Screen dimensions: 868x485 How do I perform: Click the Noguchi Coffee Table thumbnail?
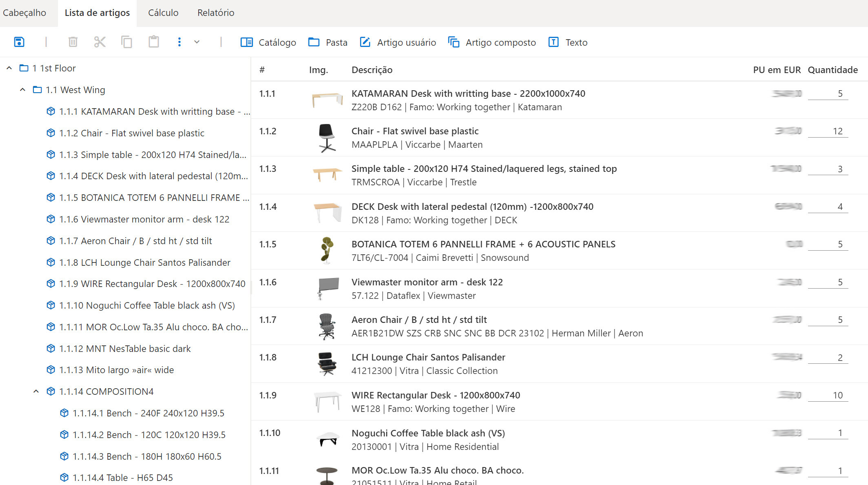(x=328, y=440)
